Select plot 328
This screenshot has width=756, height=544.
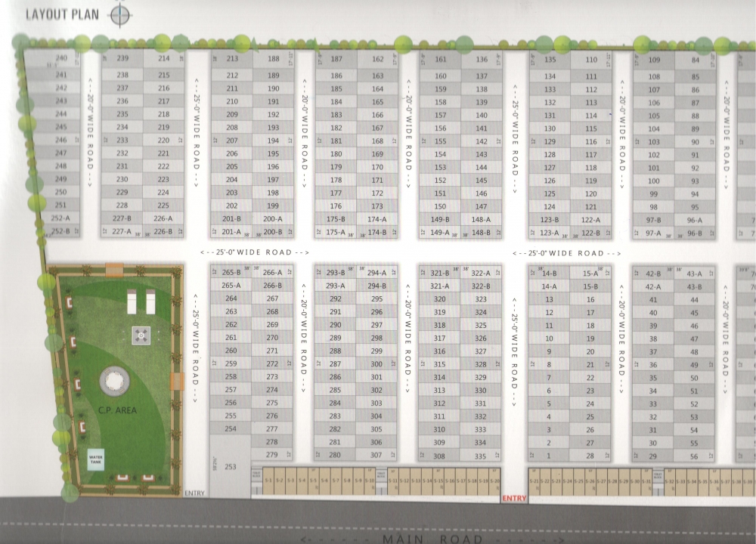(481, 364)
